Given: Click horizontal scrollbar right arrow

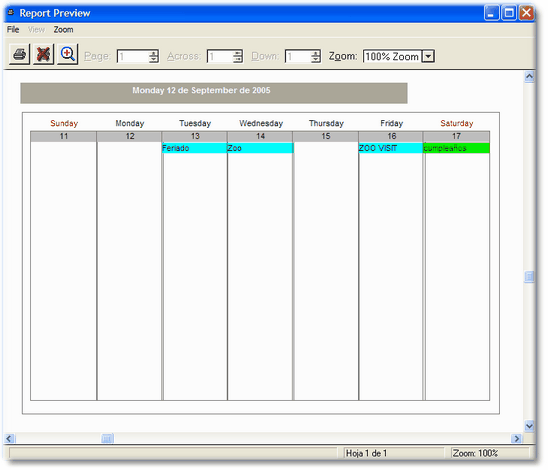Looking at the screenshot, I should point(516,438).
